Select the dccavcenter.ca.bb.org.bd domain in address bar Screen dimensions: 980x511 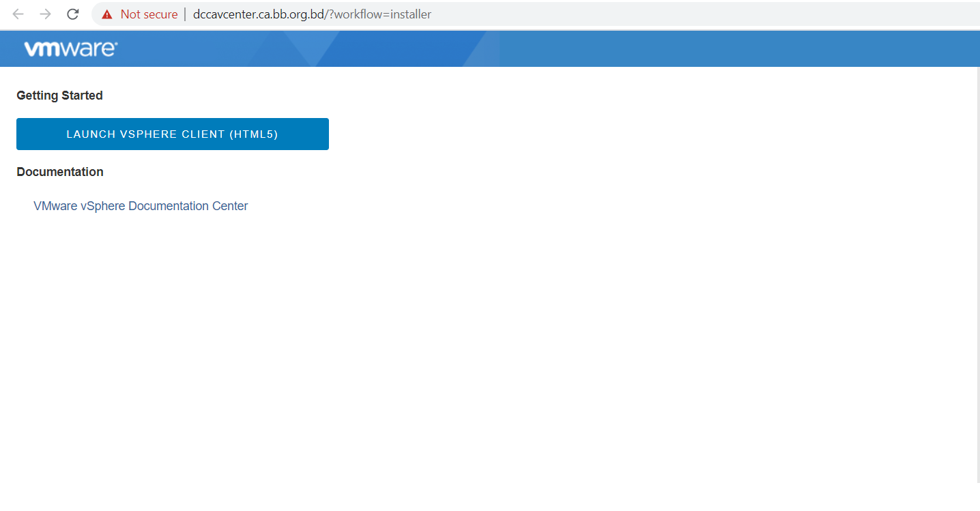[258, 14]
